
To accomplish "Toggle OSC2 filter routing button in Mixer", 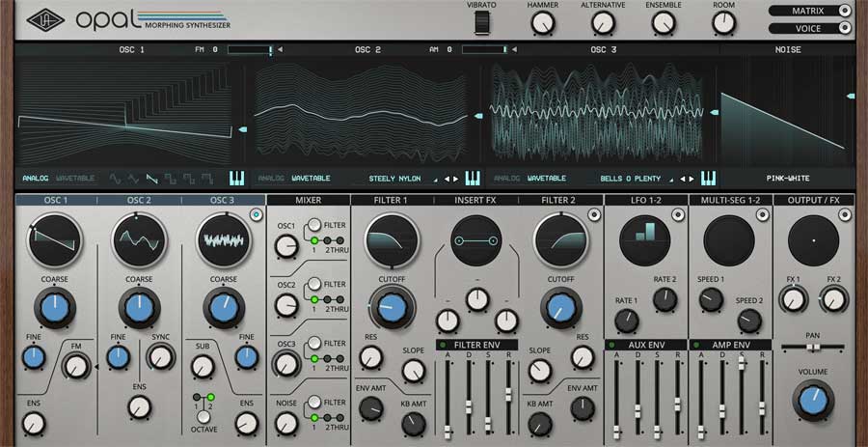I will click(314, 284).
